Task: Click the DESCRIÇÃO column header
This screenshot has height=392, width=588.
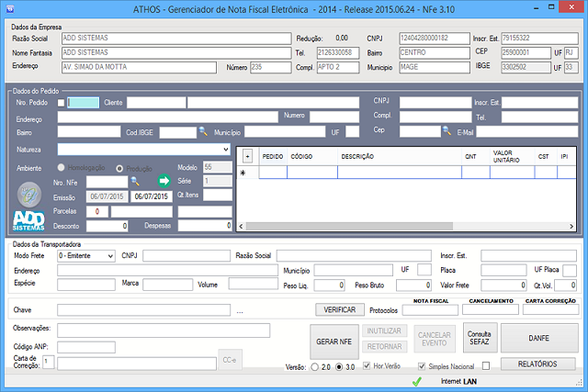Action: point(400,156)
